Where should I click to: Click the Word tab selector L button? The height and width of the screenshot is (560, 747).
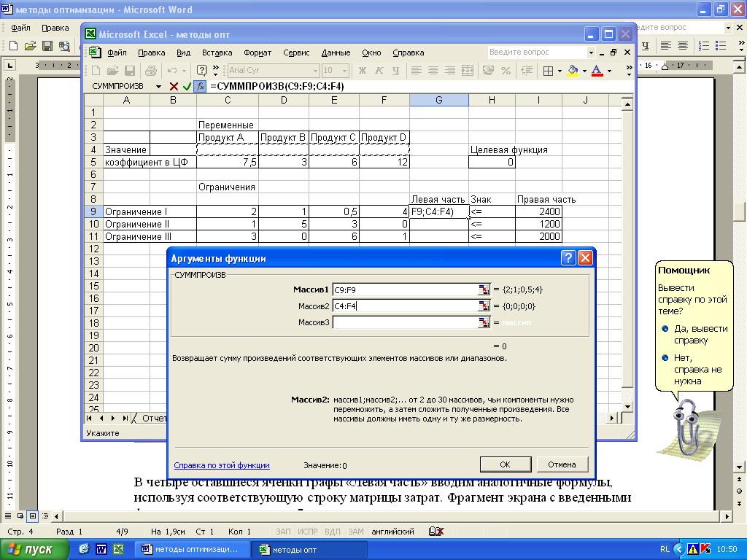[x=9, y=64]
